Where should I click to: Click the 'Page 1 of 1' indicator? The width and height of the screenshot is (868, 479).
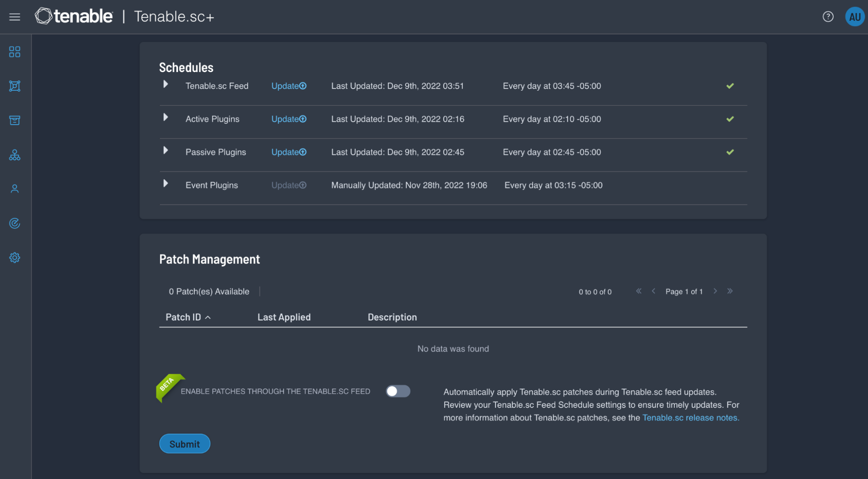click(684, 292)
